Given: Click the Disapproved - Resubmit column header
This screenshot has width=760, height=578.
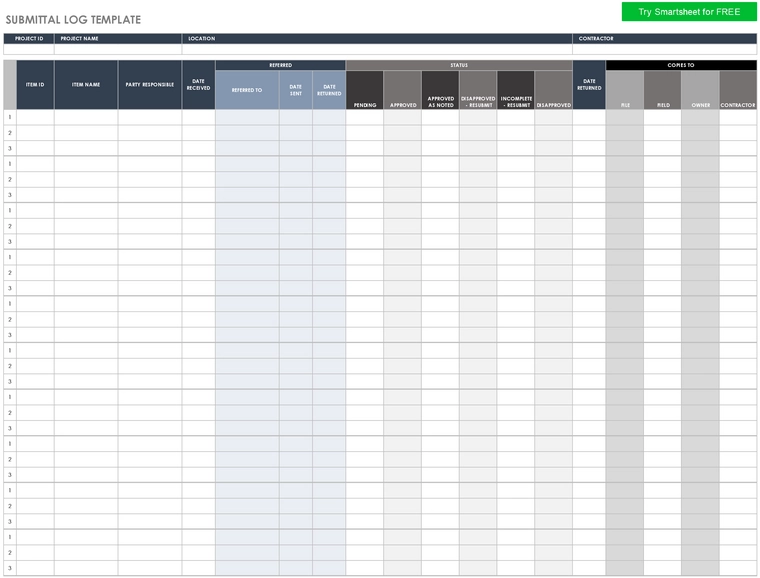Looking at the screenshot, I should coord(478,90).
